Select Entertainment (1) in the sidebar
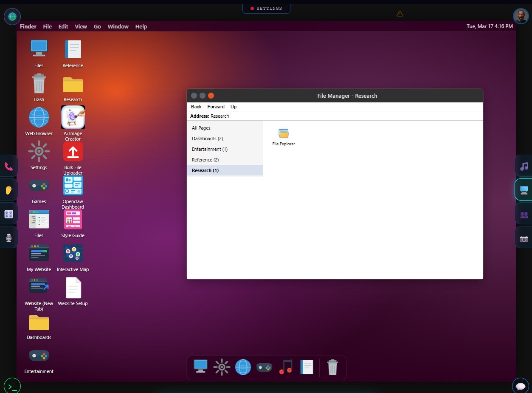Screen dimensions: 532x393 pyautogui.click(x=225, y=149)
